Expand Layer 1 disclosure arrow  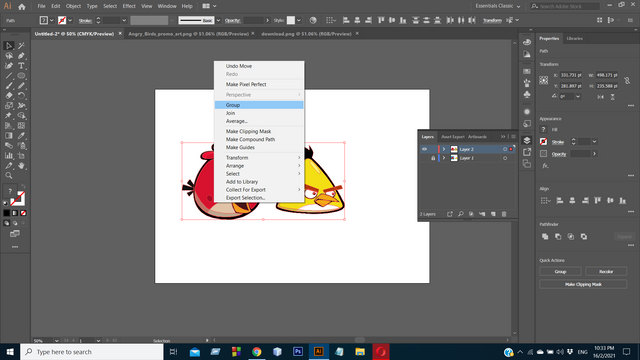pyautogui.click(x=444, y=158)
